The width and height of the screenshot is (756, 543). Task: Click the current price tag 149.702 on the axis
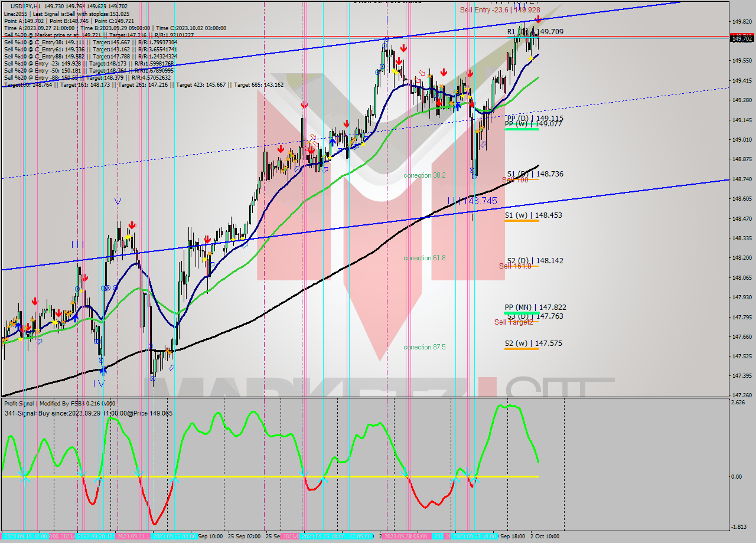(742, 39)
